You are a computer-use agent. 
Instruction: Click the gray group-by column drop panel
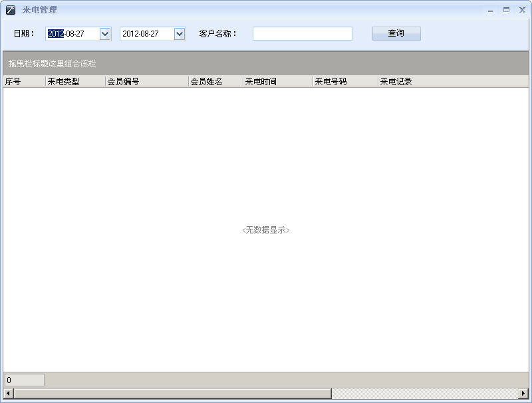pyautogui.click(x=266, y=63)
